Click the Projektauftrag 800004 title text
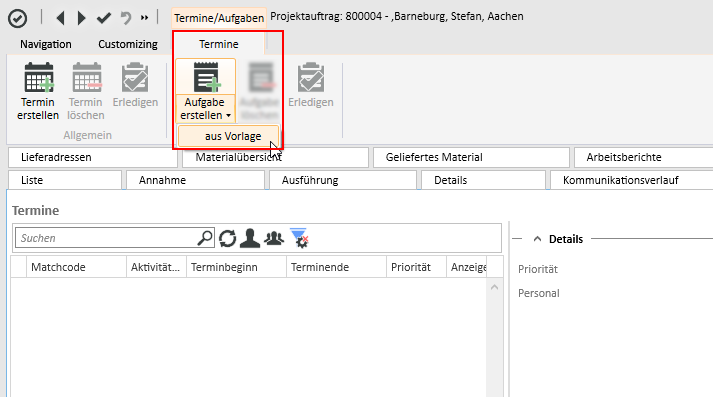 pos(397,16)
